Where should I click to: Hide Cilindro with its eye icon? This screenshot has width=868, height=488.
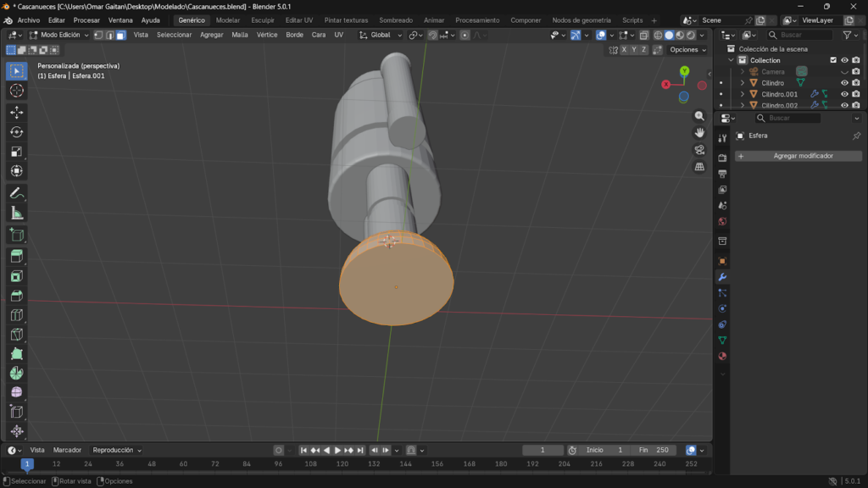[844, 83]
